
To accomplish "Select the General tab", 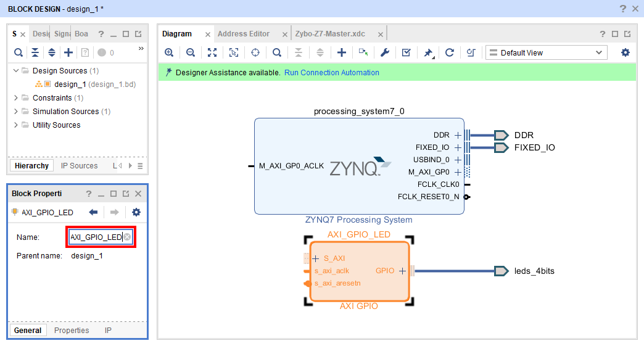I will 28,331.
